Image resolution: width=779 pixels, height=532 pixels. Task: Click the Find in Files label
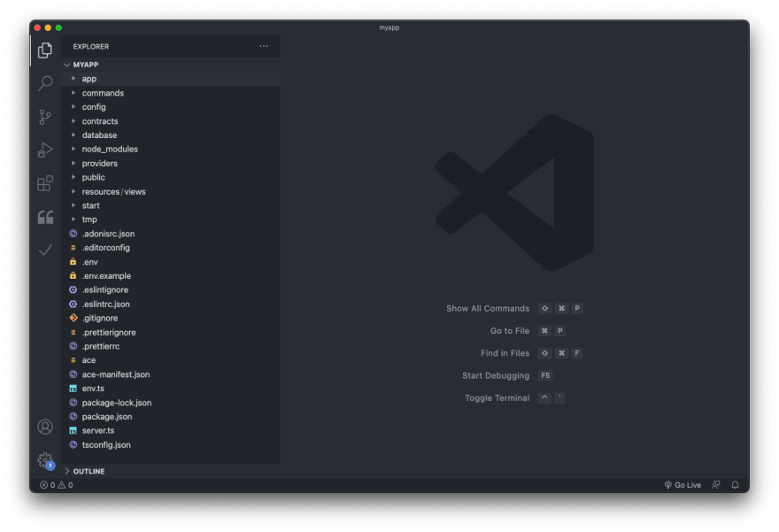[x=505, y=353]
